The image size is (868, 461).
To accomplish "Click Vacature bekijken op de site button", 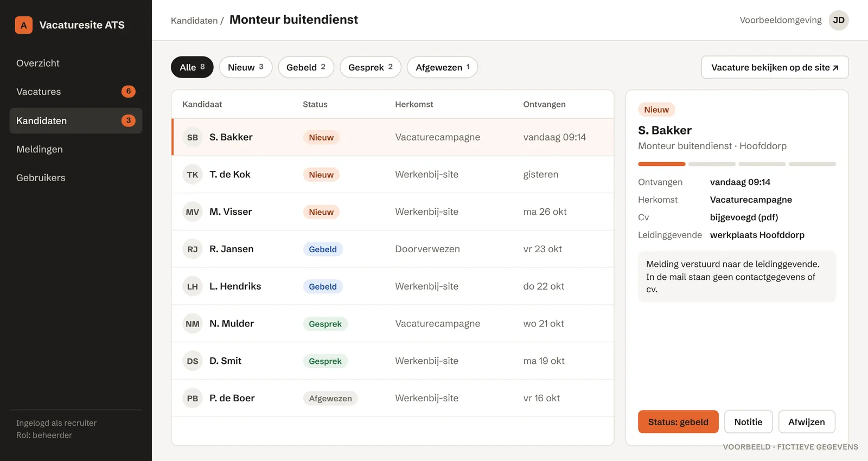I will coord(775,67).
